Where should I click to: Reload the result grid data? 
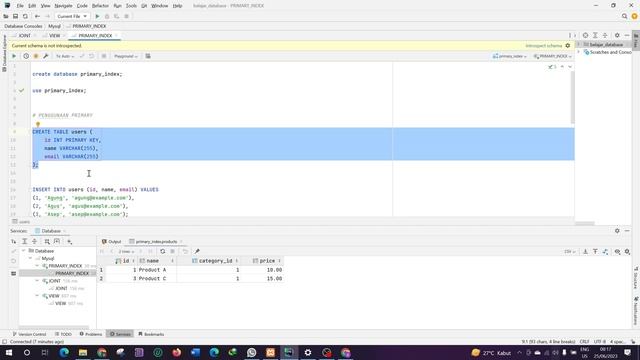pyautogui.click(x=162, y=251)
